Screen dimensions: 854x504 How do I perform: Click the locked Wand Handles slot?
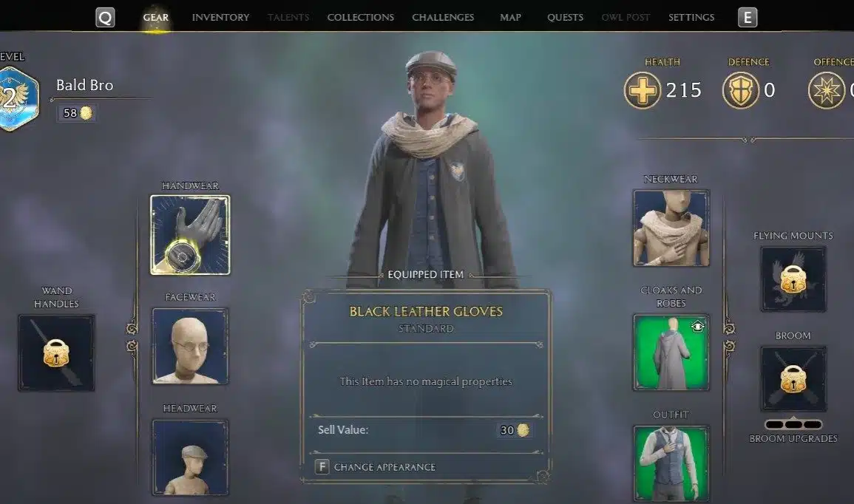pyautogui.click(x=57, y=353)
